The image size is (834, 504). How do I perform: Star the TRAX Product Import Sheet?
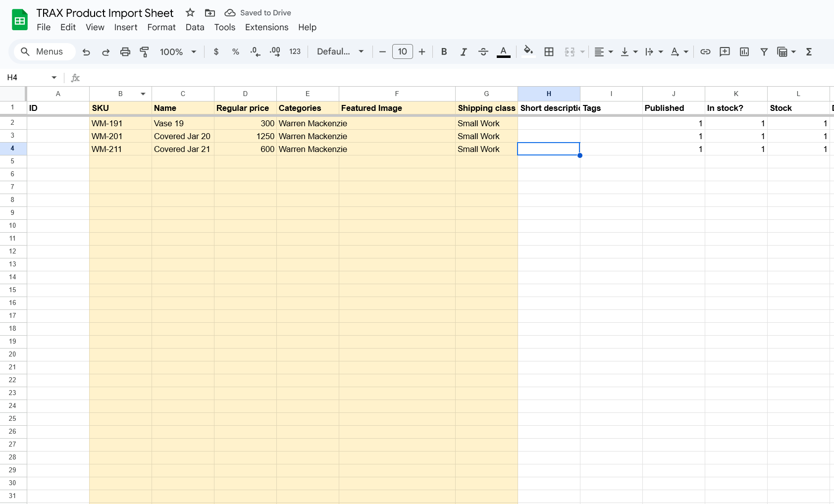190,13
